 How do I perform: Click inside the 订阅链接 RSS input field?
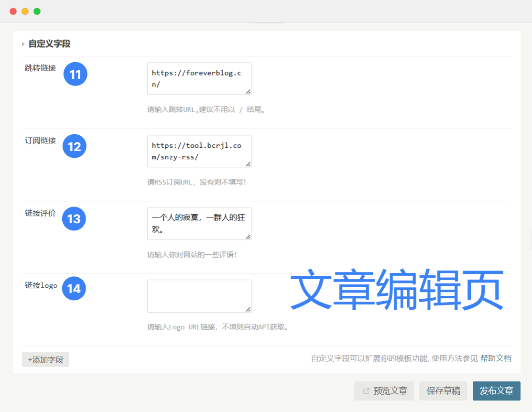click(x=199, y=151)
